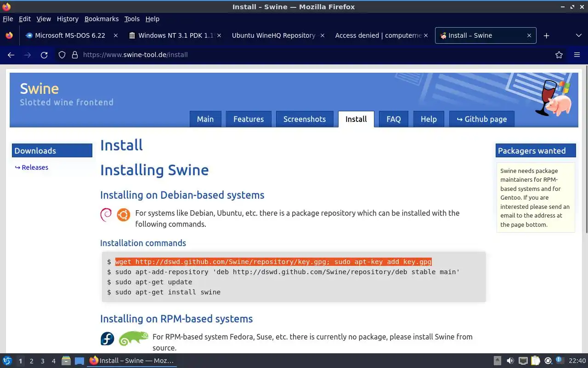Open the Edit menu

point(25,19)
